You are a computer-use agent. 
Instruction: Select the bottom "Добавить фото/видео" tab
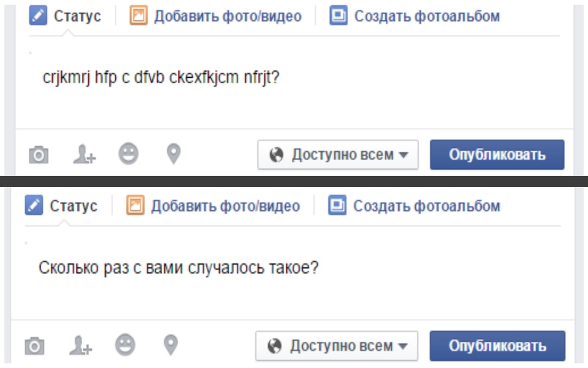point(214,206)
